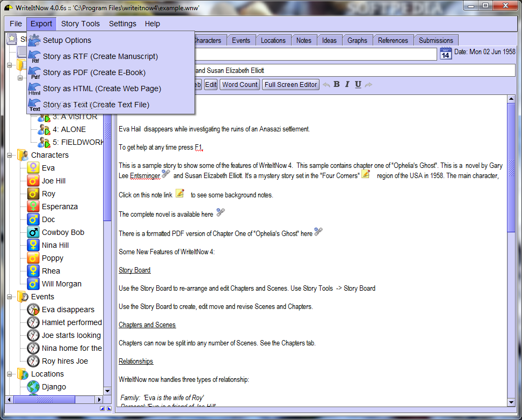The width and height of the screenshot is (522, 420).
Task: Click the Nina Hill character icon
Action: 33,245
